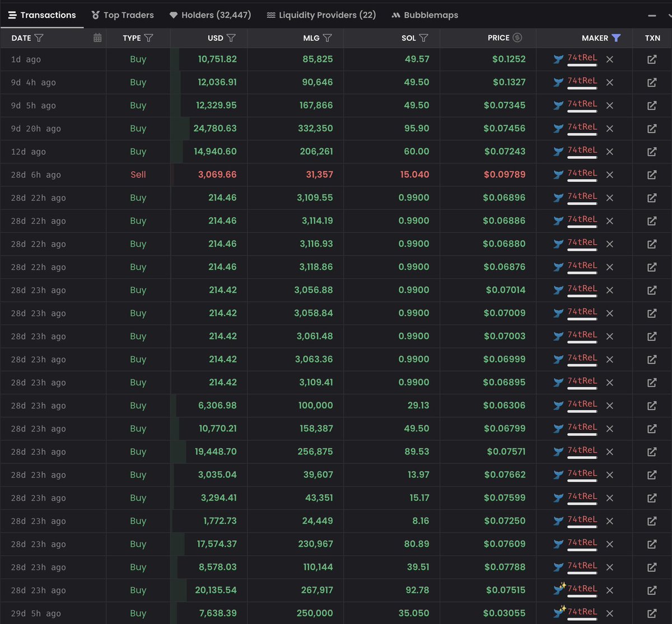Click the X beside the Sell transaction's maker
This screenshot has width=672, height=624.
(609, 174)
